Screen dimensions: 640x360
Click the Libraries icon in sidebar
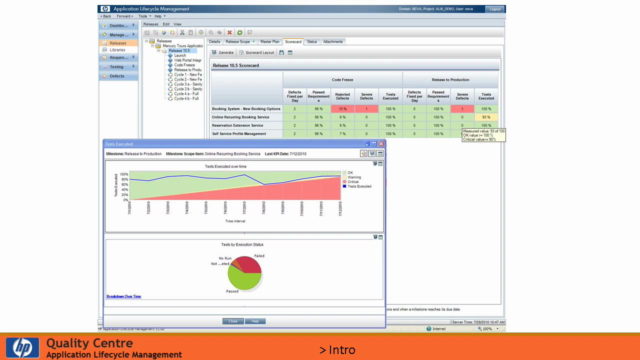[x=104, y=50]
